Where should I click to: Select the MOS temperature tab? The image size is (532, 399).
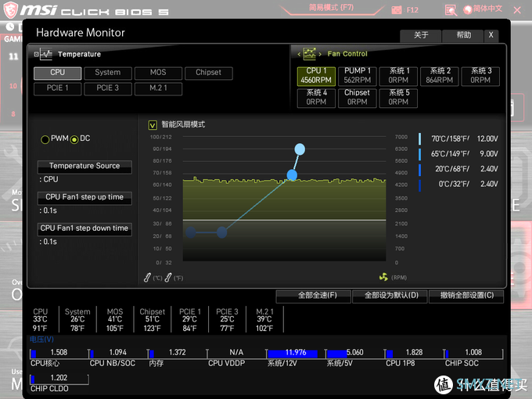(158, 73)
